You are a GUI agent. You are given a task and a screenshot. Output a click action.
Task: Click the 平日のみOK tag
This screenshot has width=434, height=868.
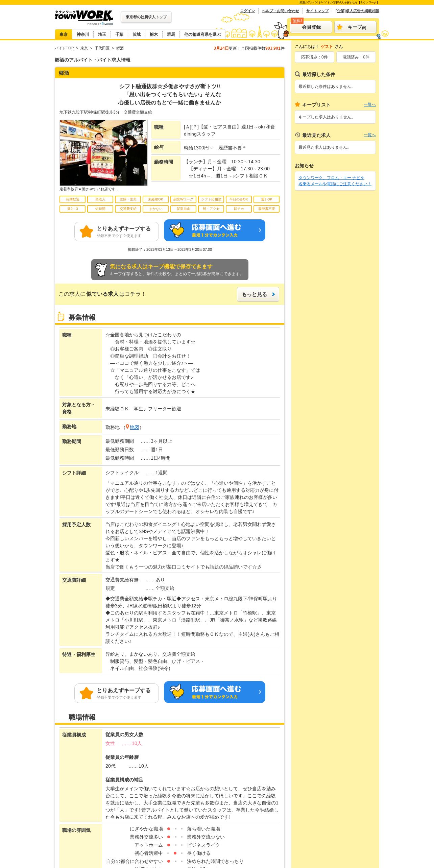tap(239, 199)
